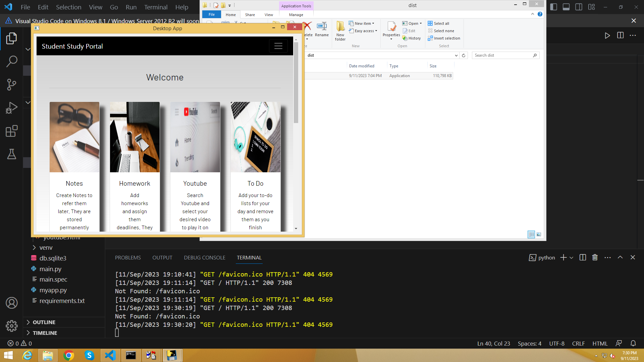Click the Manage gear icon

11,326
